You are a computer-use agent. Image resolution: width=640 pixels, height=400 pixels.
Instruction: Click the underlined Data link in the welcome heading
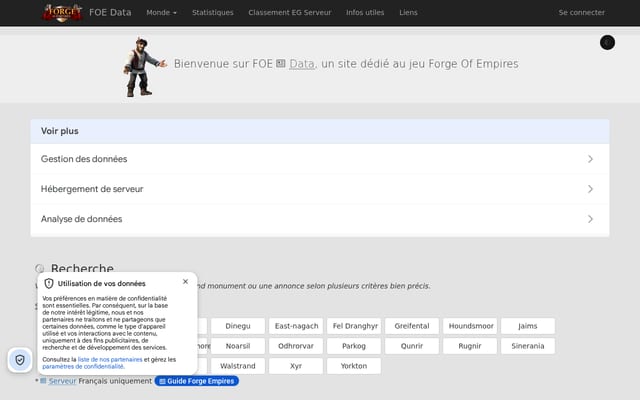pos(302,64)
